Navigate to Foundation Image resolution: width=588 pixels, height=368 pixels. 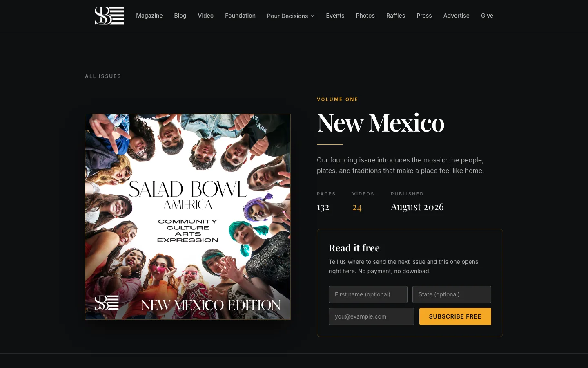(240, 16)
